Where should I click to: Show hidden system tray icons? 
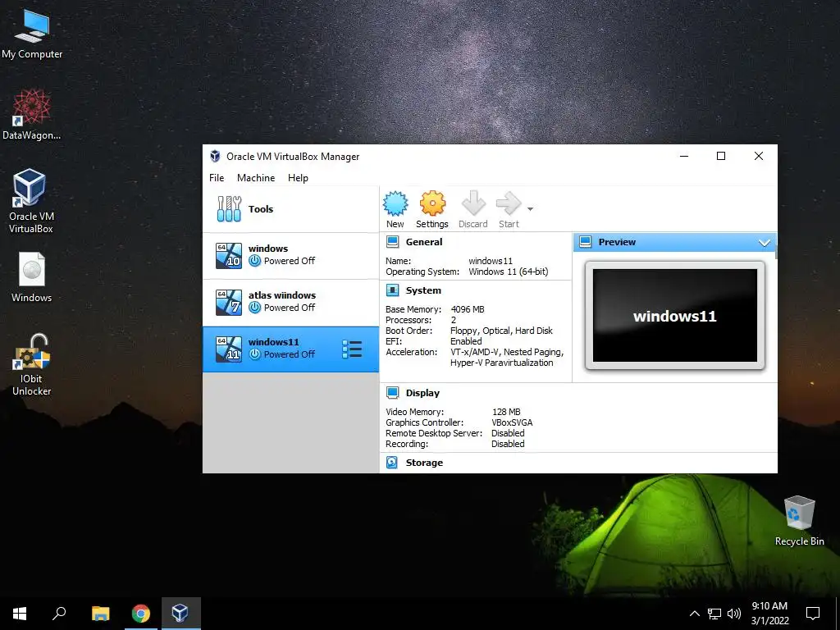pyautogui.click(x=694, y=614)
